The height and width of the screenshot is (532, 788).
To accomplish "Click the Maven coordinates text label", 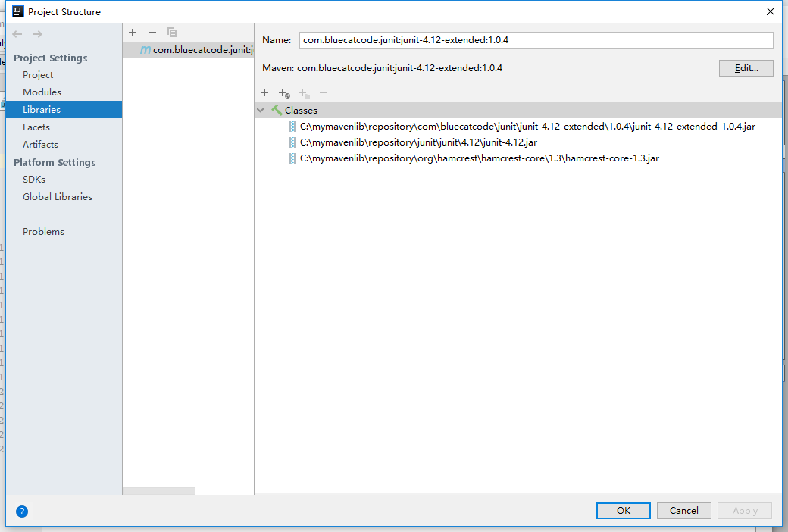I will click(383, 68).
